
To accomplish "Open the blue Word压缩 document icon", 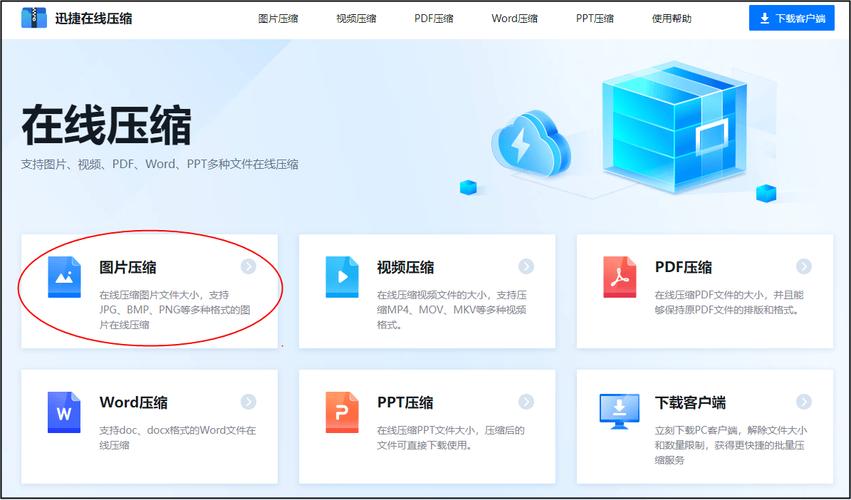I will 64,413.
